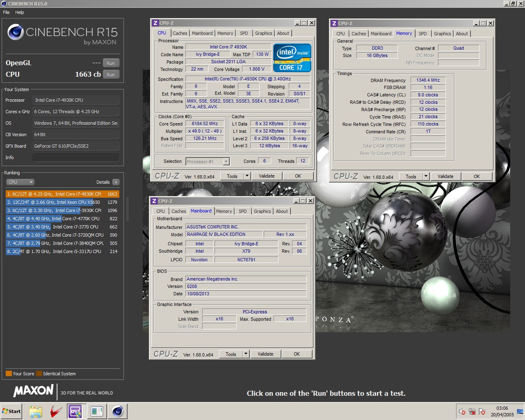525x420 pixels.
Task: Open the Graphics tab in the Memory window
Action: 442,34
